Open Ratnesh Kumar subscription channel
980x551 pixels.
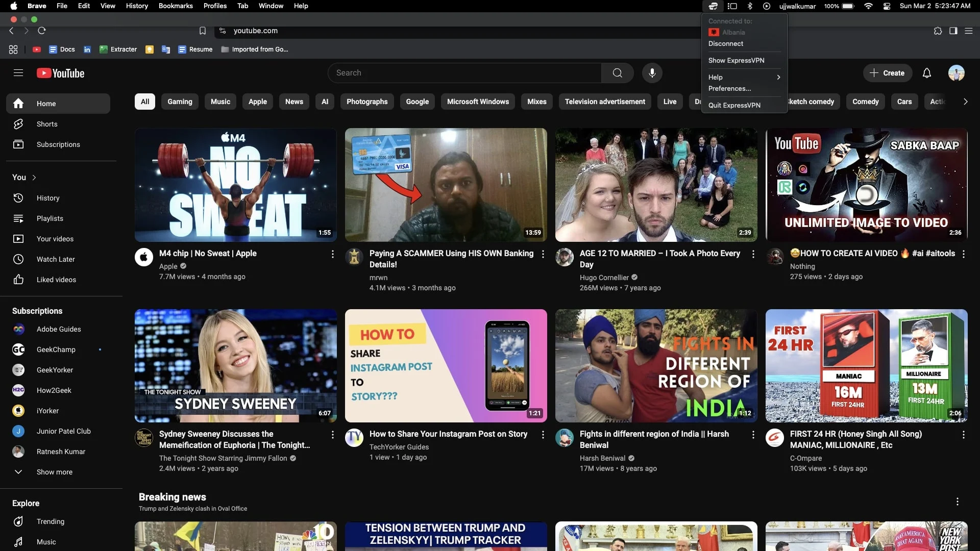pyautogui.click(x=58, y=452)
